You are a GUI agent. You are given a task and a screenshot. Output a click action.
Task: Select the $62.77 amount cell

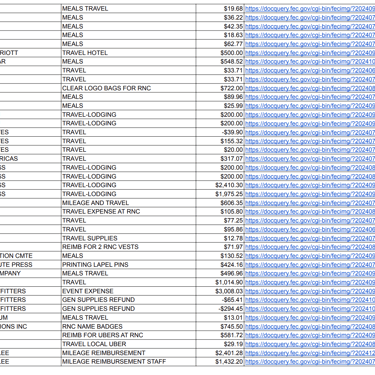[220, 44]
